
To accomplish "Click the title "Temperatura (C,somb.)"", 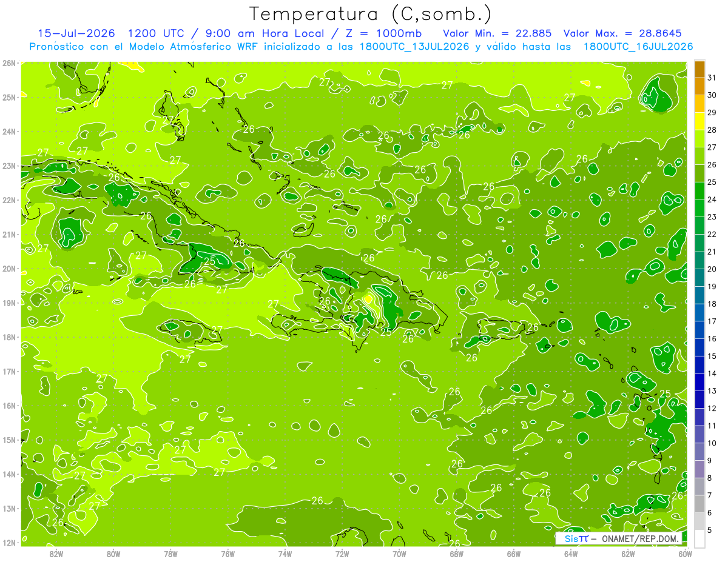I will pyautogui.click(x=371, y=14).
